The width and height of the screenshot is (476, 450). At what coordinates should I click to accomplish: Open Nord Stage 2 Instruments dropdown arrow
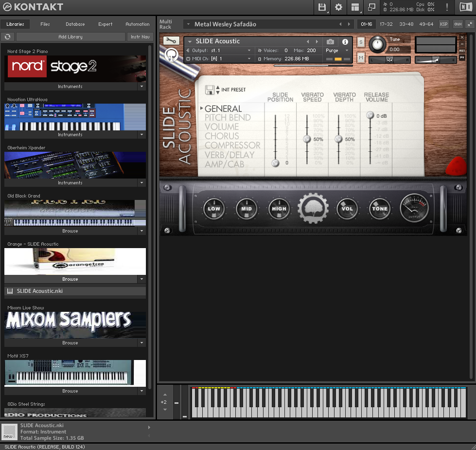coord(141,87)
